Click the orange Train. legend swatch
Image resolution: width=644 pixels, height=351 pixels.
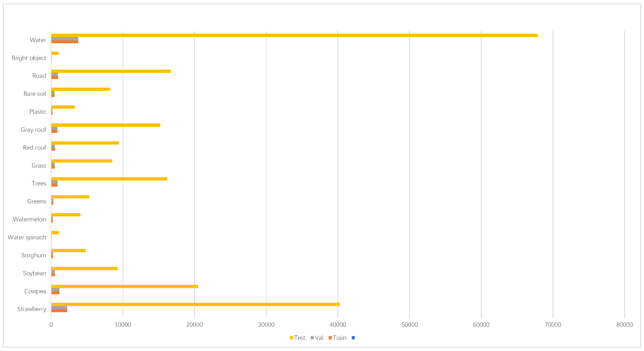click(x=330, y=338)
